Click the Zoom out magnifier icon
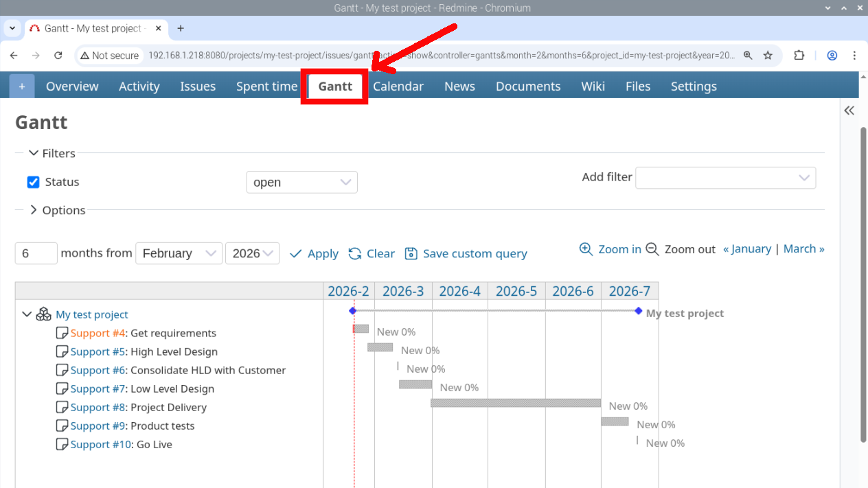The width and height of the screenshot is (868, 488). 652,249
